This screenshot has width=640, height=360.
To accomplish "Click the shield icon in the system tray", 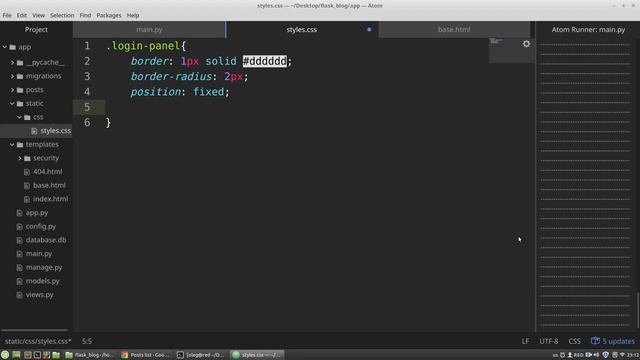I will click(605, 355).
